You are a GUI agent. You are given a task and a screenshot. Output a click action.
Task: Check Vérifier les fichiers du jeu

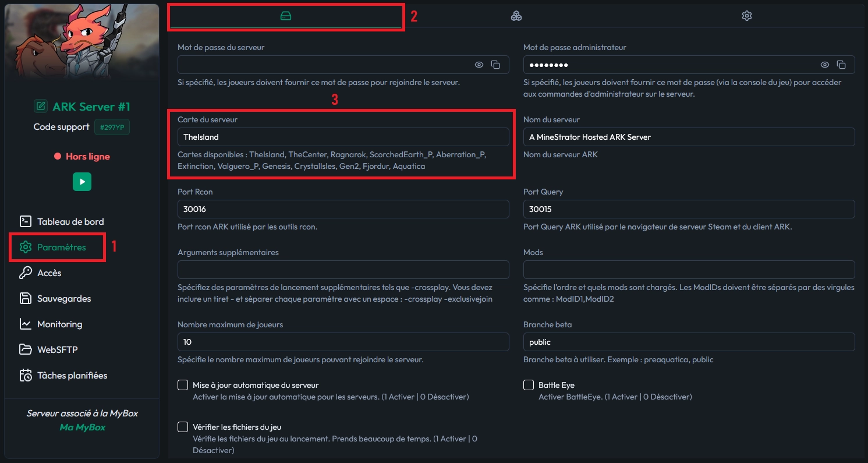(182, 426)
